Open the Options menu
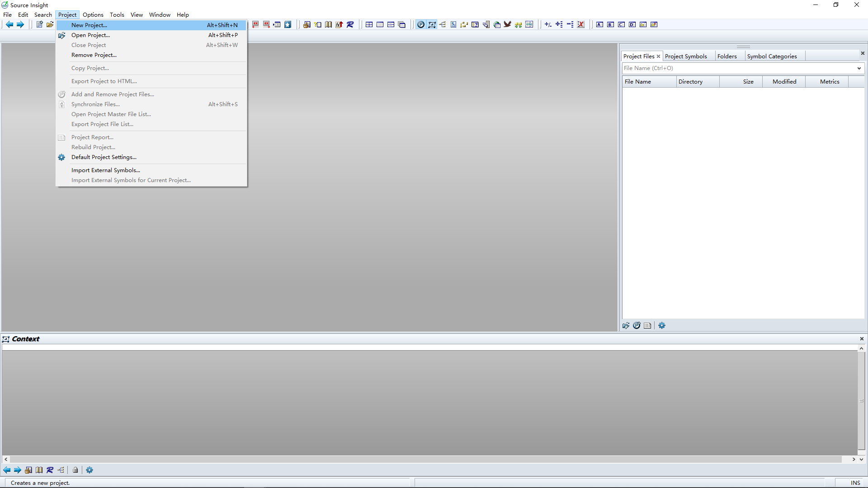 click(x=93, y=15)
